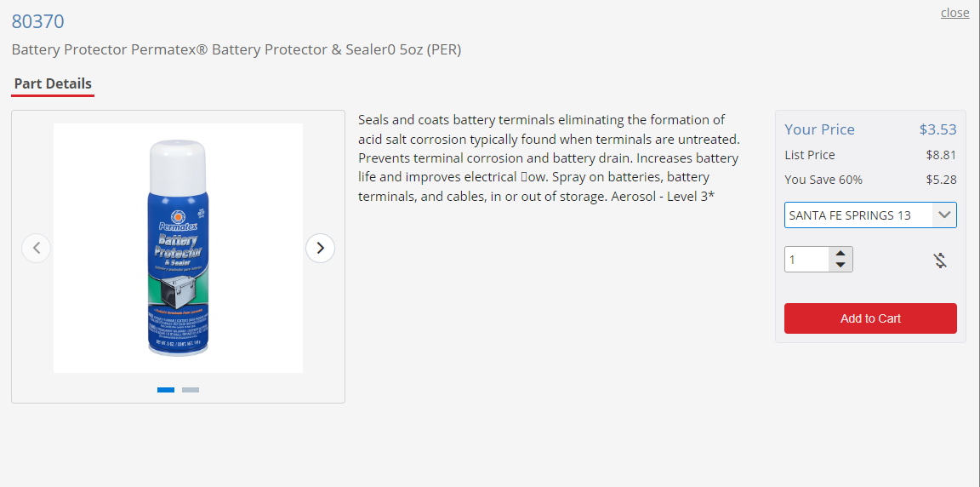This screenshot has width=980, height=487.
Task: Click the Battery Protector product title
Action: tap(236, 50)
